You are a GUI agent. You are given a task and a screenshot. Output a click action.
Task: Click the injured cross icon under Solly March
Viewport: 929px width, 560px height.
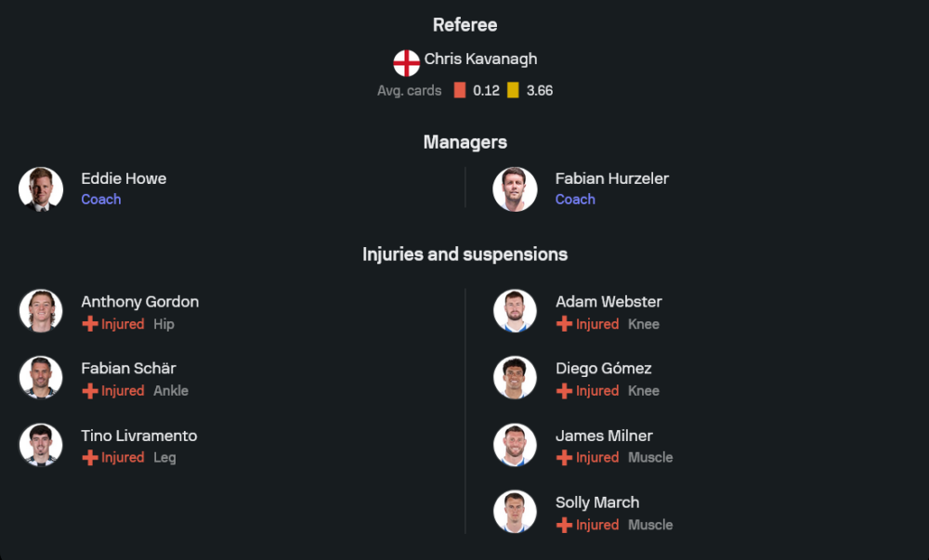pyautogui.click(x=564, y=525)
